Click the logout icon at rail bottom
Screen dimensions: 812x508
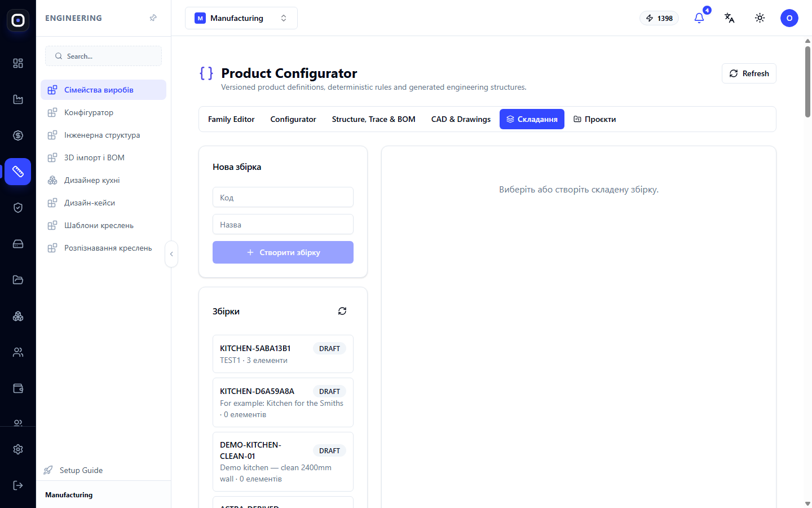coord(18,485)
